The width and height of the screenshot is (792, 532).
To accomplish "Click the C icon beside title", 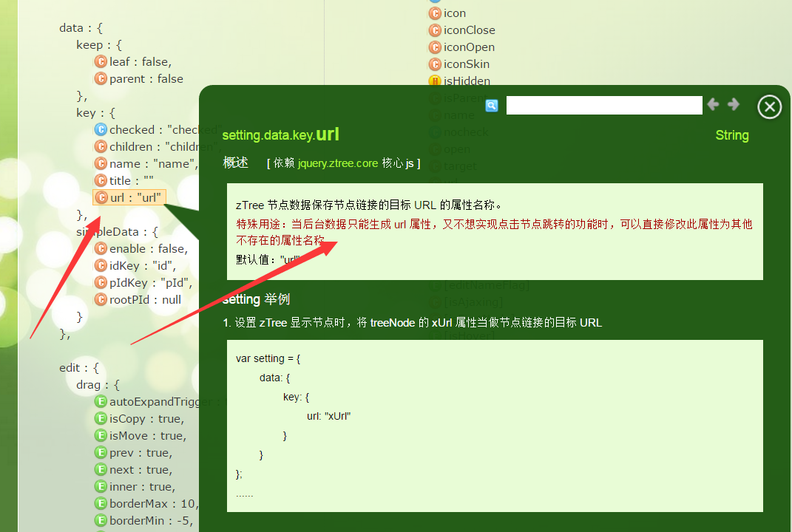I will click(x=101, y=180).
